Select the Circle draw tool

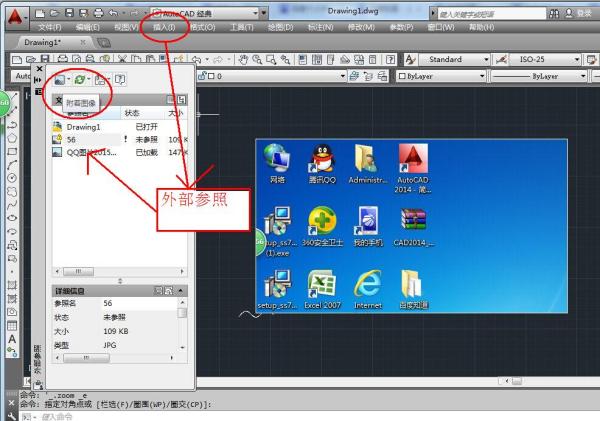[x=12, y=178]
